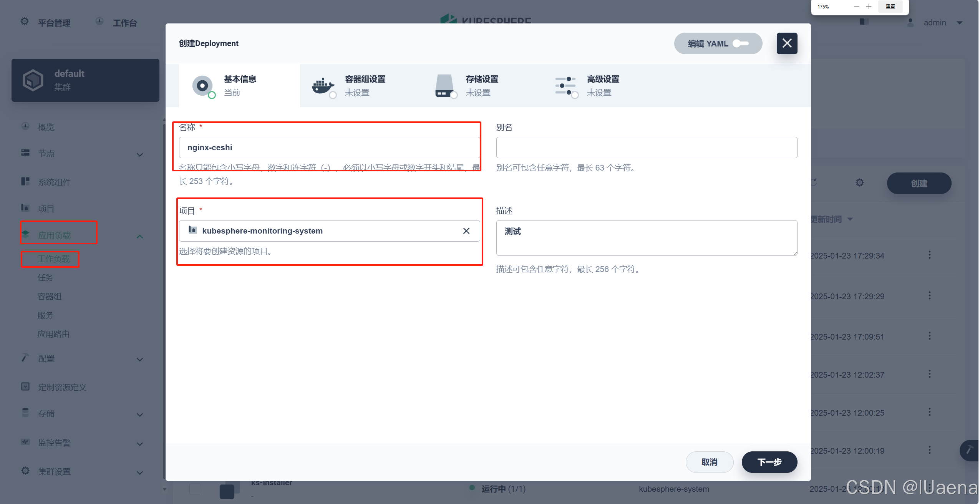Open row menu for 2025-01-23 17:29:29
980x504 pixels.
[x=930, y=296]
